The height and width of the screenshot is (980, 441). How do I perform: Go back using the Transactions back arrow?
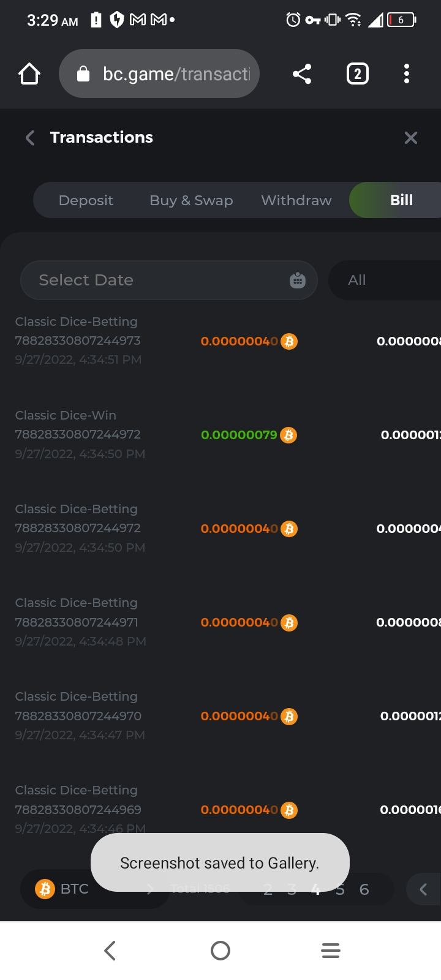tap(30, 138)
